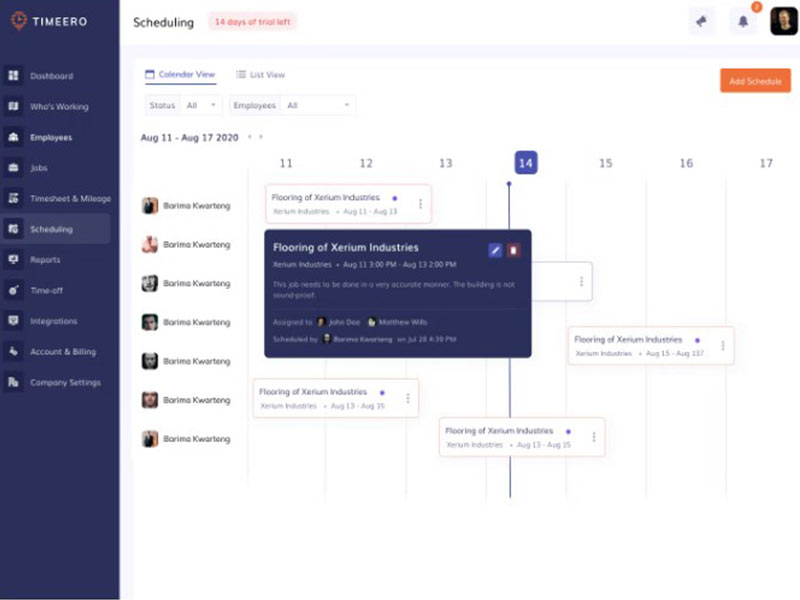Open the Company Settings icon

pos(13,382)
